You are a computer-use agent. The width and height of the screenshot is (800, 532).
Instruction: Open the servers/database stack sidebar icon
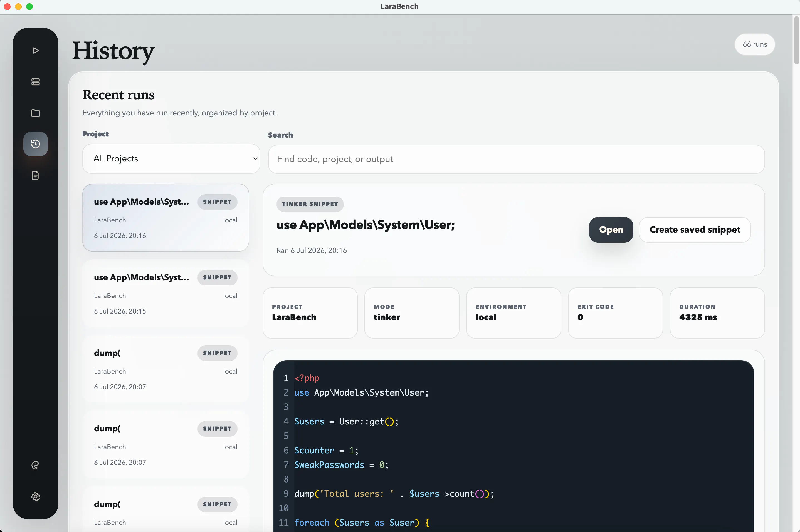[36, 82]
